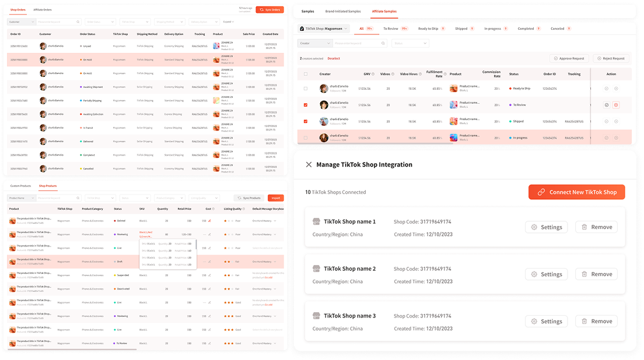Click the search icon in Creator keyword field

pos(383,43)
